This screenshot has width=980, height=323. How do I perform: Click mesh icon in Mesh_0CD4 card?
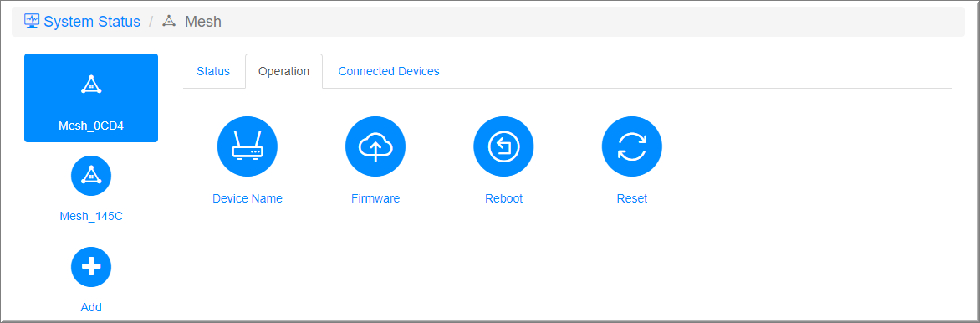[91, 85]
